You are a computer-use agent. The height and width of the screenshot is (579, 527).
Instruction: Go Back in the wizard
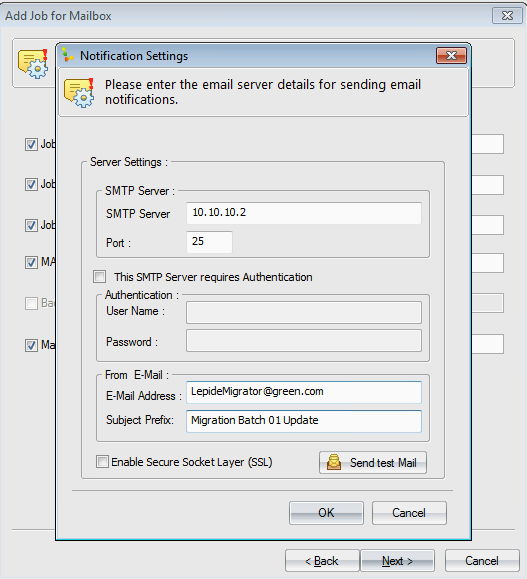322,561
